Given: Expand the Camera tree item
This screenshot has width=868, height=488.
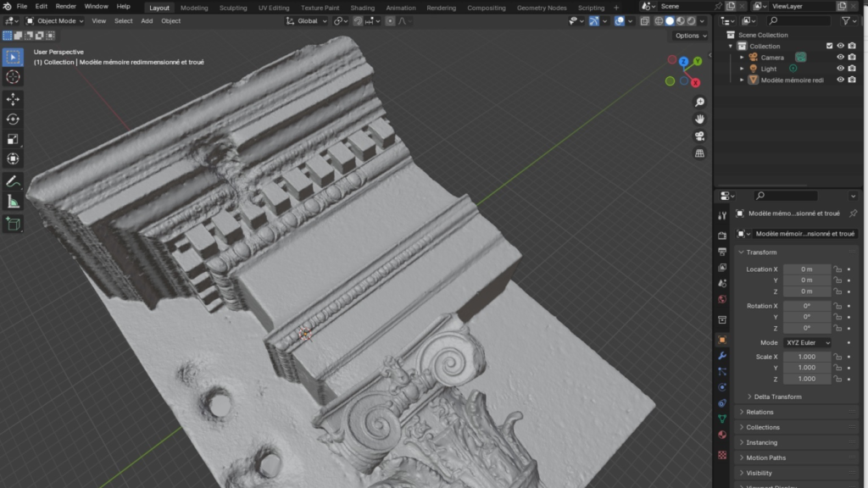Looking at the screenshot, I should tap(742, 57).
